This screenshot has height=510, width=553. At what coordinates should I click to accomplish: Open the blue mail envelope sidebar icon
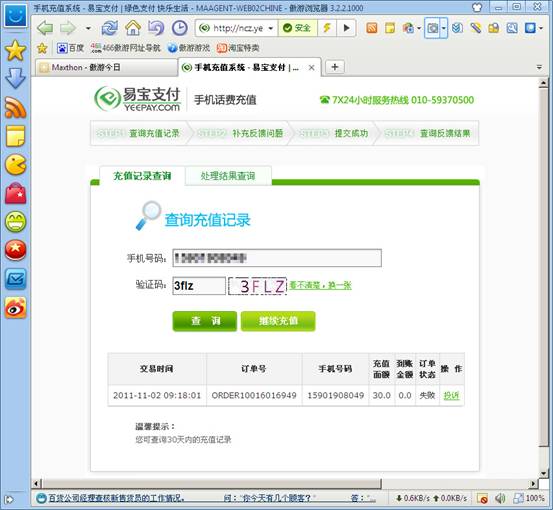[x=15, y=279]
